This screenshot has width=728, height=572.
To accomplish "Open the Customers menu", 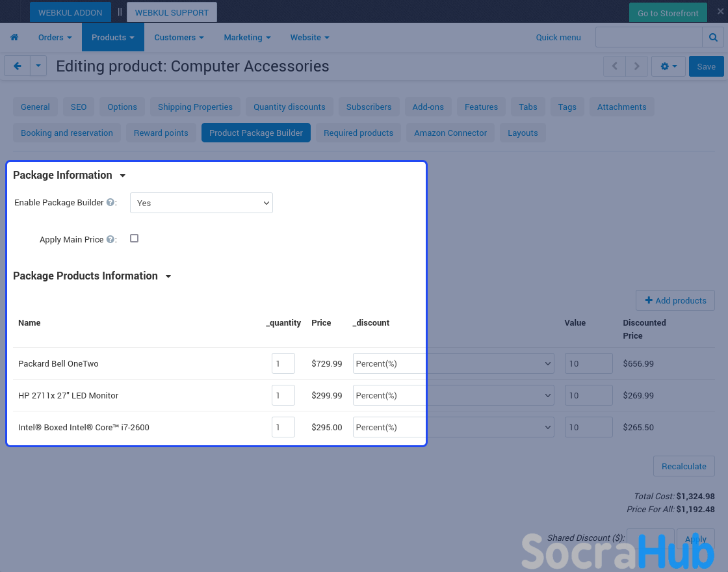I will pos(179,37).
